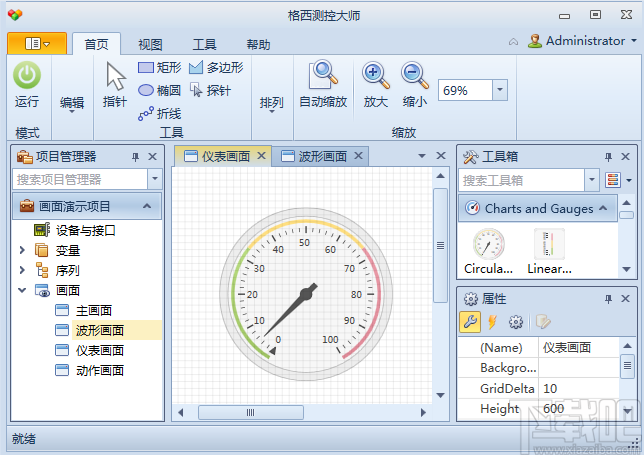
Task: Open the 排列 dropdown group
Action: click(271, 104)
